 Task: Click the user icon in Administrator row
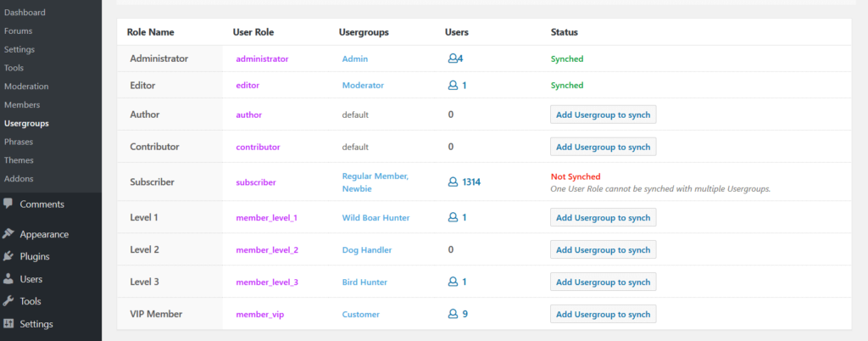point(453,59)
